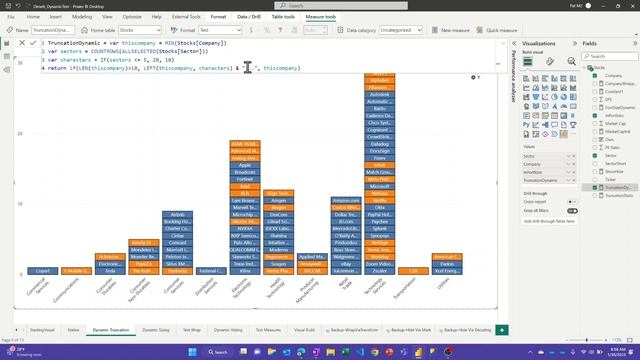Image resolution: width=640 pixels, height=360 pixels.
Task: Select the scatter chart visual
Action: [x=545, y=97]
